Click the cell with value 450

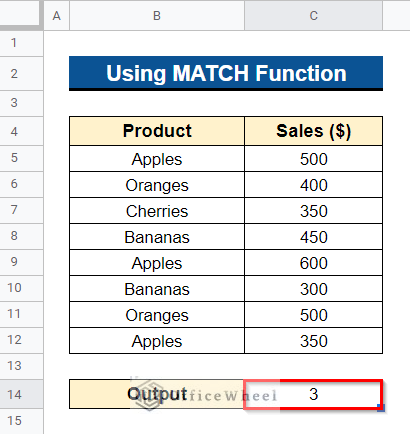tap(313, 237)
